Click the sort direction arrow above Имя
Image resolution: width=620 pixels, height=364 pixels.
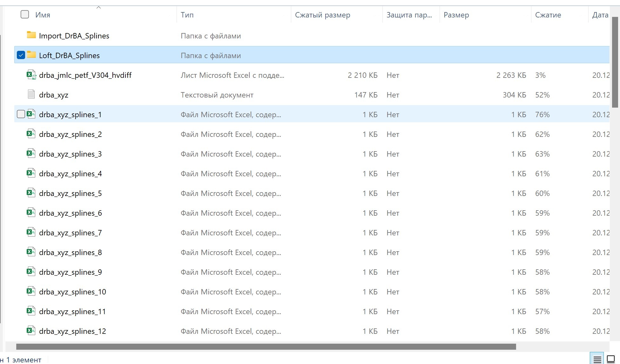[98, 7]
